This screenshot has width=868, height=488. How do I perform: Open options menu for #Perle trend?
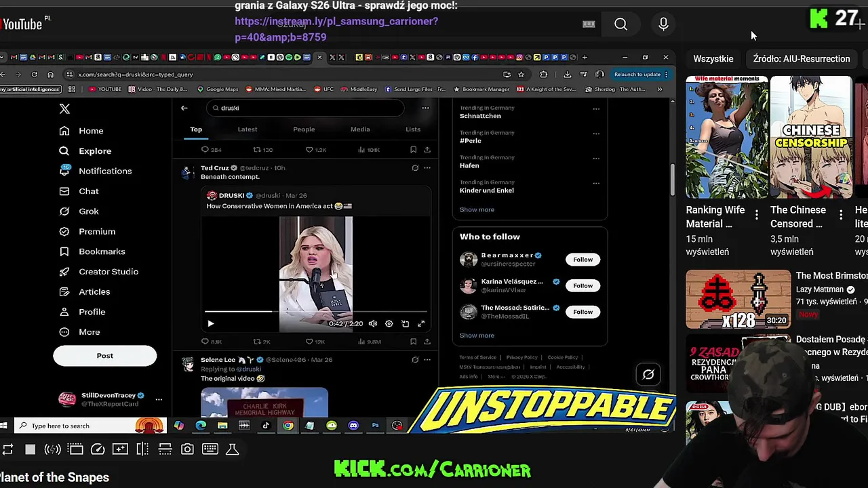(596, 134)
